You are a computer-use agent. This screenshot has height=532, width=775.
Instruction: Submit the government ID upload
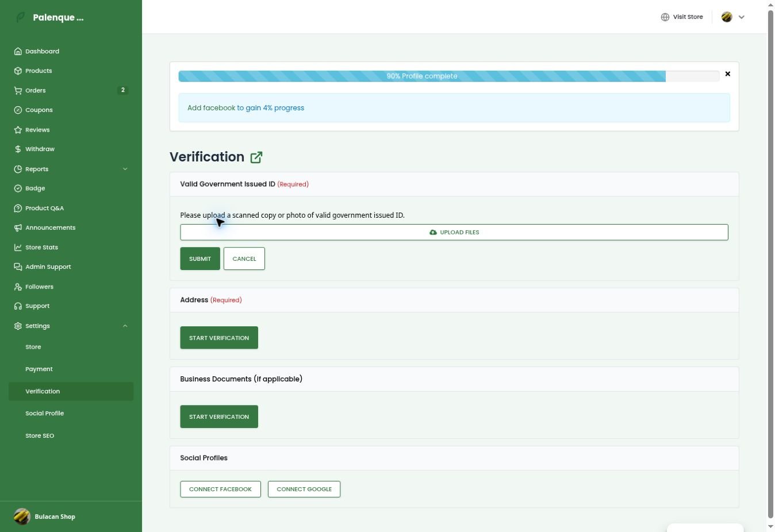pyautogui.click(x=200, y=259)
